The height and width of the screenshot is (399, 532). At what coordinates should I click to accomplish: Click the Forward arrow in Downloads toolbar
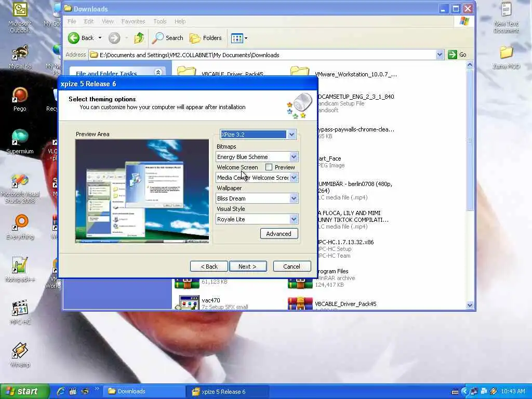pyautogui.click(x=114, y=38)
